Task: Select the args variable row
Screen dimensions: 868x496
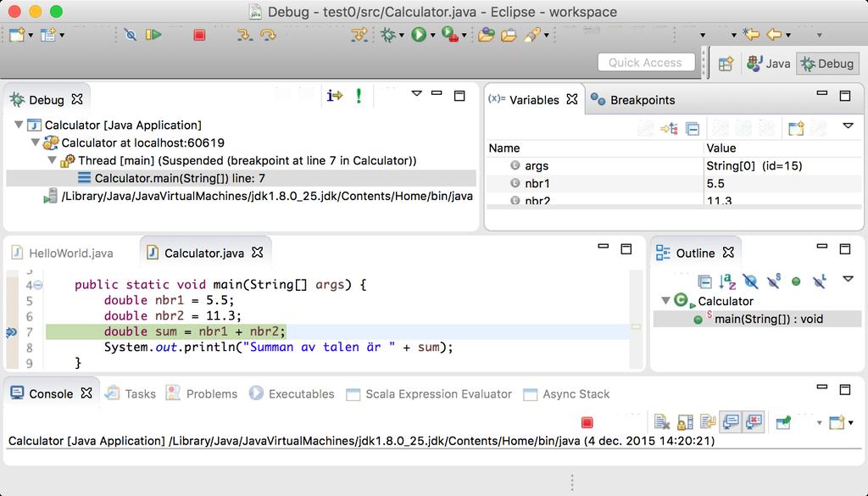Action: pyautogui.click(x=674, y=165)
